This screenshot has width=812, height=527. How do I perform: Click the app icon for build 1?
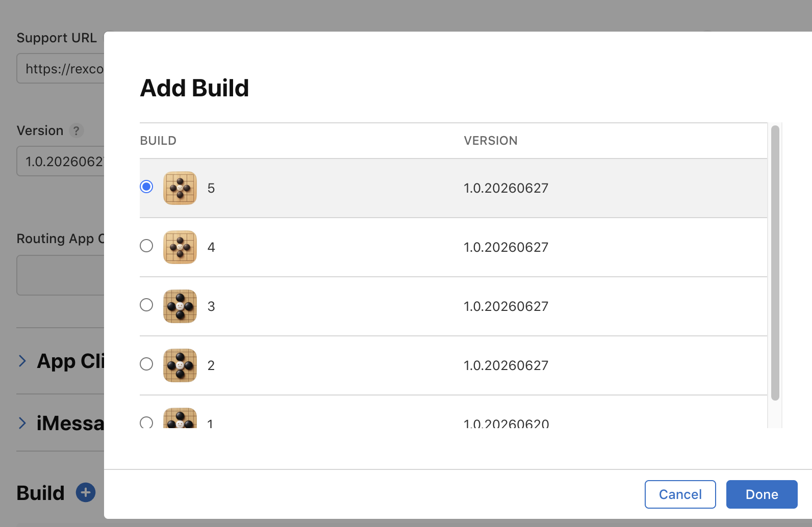tap(180, 418)
